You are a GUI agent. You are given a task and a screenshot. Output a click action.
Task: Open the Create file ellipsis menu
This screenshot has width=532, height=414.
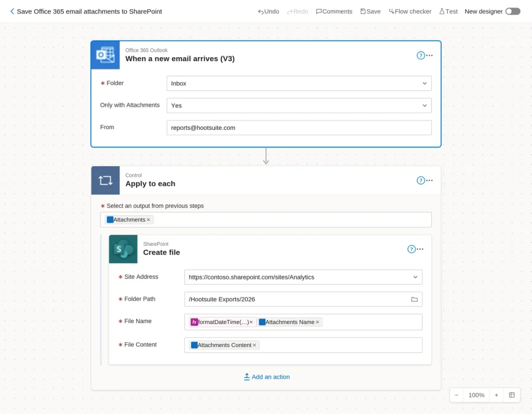click(420, 249)
